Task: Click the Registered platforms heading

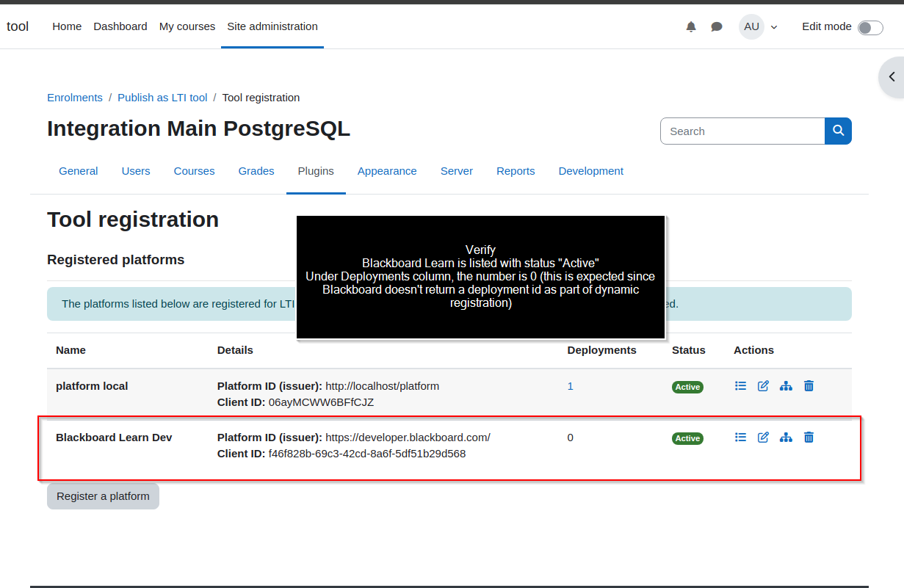Action: (x=116, y=260)
